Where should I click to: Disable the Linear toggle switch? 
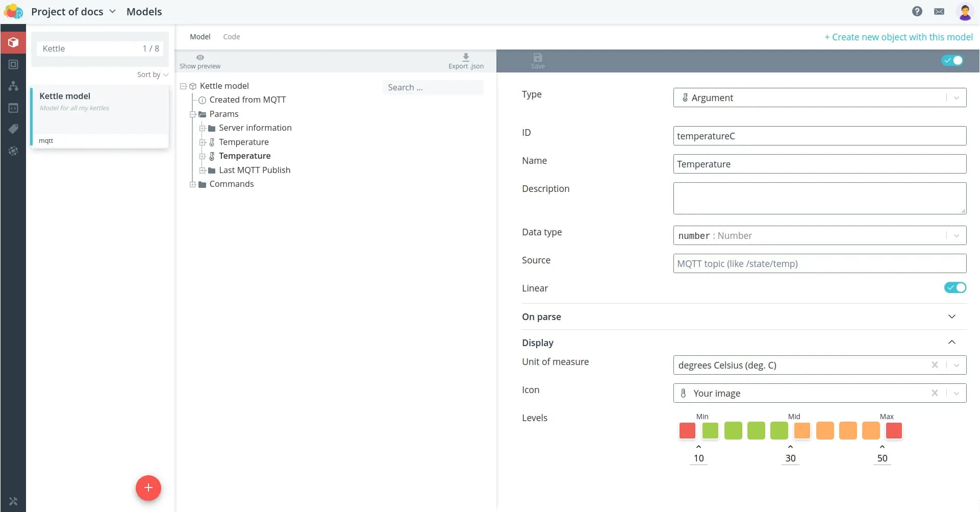click(954, 288)
